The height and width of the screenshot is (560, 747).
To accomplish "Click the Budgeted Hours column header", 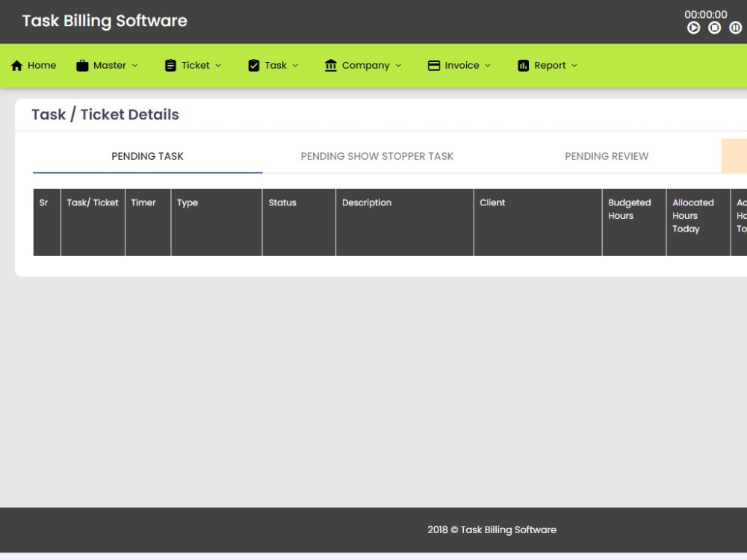I will pyautogui.click(x=634, y=223).
